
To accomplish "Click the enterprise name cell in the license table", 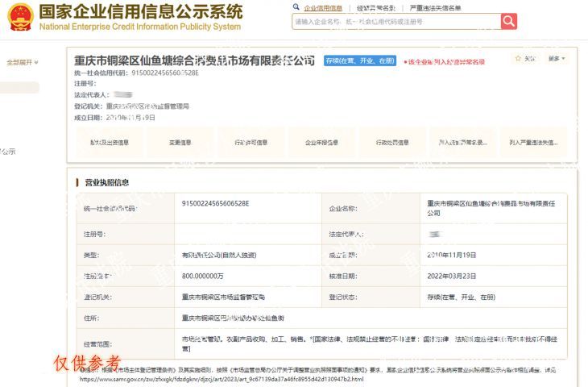I will coord(491,208).
